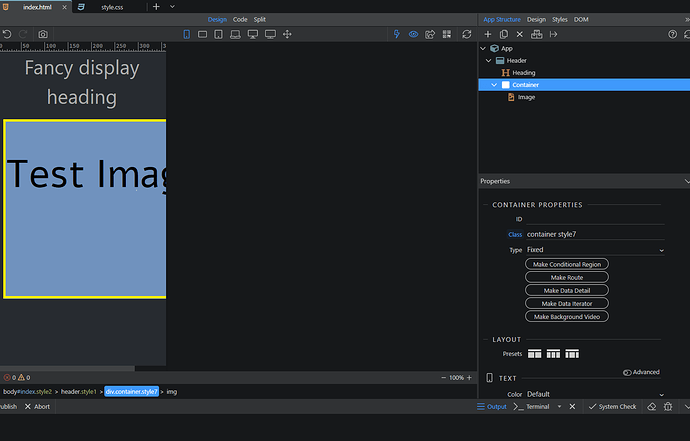Toggle the Advanced text options
690x441 pixels.
point(641,372)
